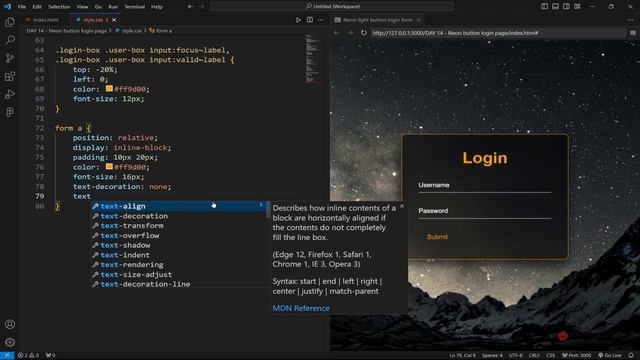The height and width of the screenshot is (360, 640).
Task: Click Spaces: 4 indentation setting
Action: 492,356
